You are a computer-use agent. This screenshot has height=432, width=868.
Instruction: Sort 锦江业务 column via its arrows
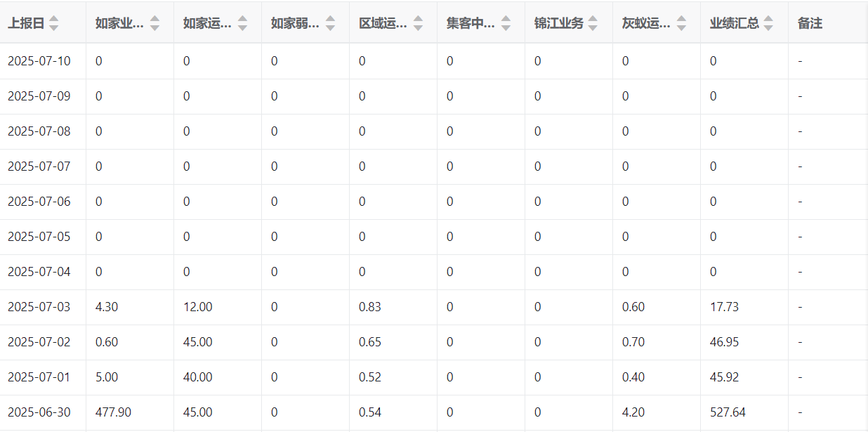(x=593, y=23)
